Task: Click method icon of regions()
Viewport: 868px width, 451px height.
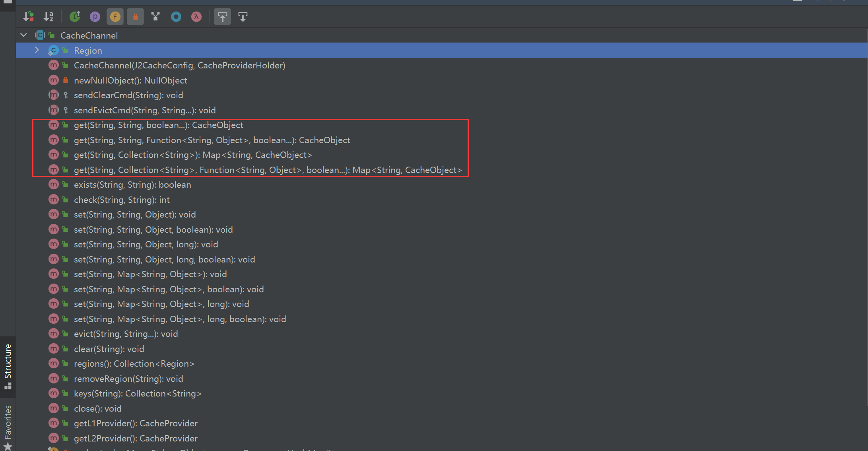Action: click(x=53, y=364)
